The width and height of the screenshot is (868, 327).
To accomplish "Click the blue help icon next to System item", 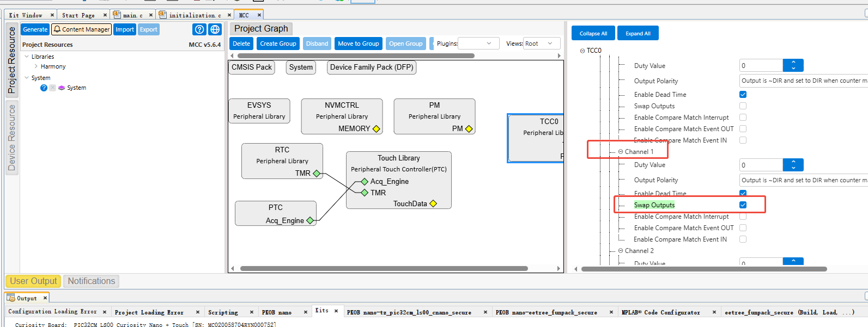I will [x=44, y=88].
